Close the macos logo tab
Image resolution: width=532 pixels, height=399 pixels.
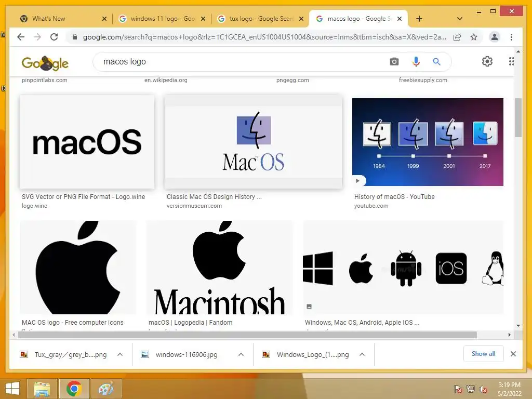click(x=400, y=19)
